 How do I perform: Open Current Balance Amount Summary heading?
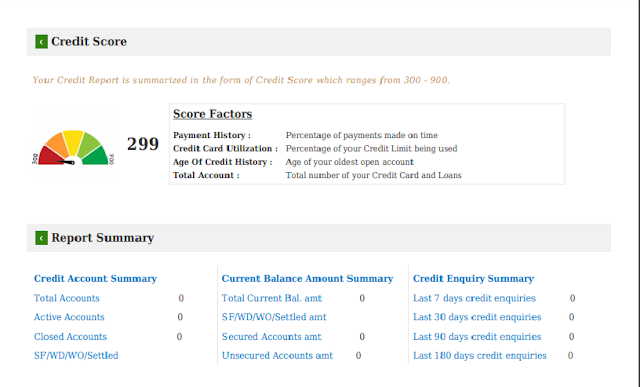307,278
